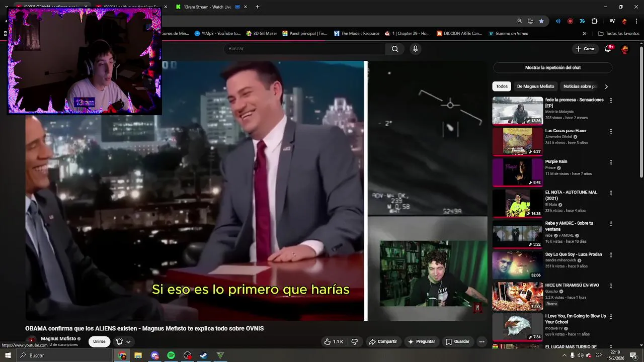Open the Chrome extensions puzzle icon
Viewport: 644px width, 362px height.
click(594, 21)
